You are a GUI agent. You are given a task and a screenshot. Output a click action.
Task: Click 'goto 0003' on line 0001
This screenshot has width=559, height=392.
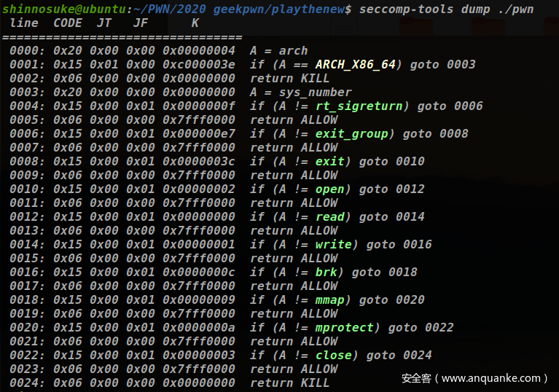click(442, 65)
